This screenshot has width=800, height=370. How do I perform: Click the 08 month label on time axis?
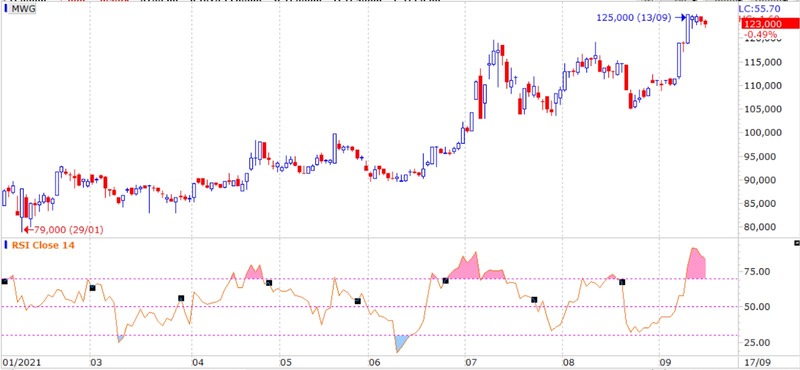[568, 362]
